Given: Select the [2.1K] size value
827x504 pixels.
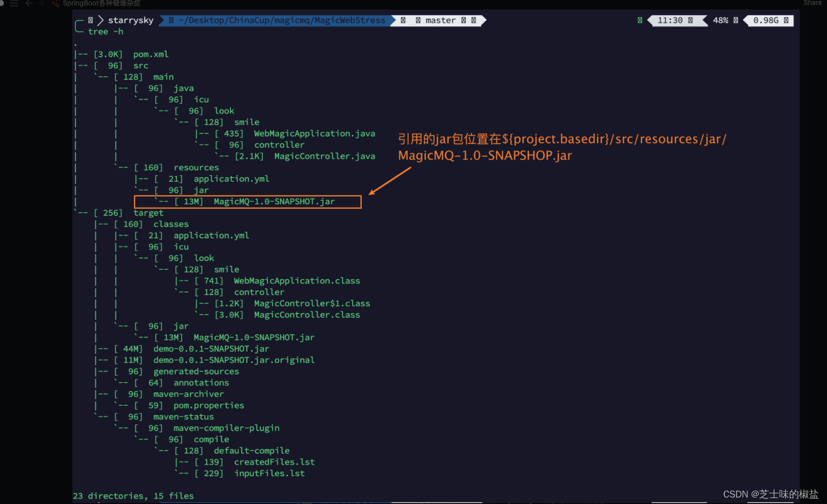Looking at the screenshot, I should (x=249, y=156).
